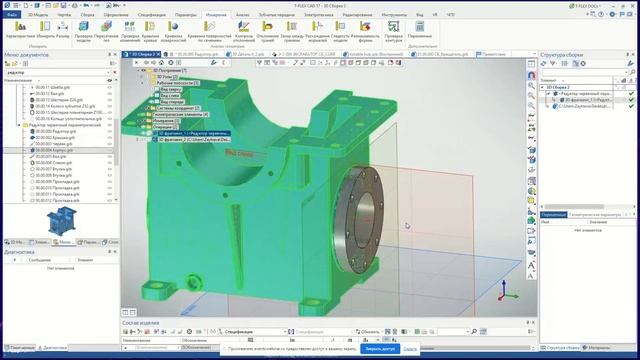Launch Пересечение тел analysis
This screenshot has height=360, width=640.
pyautogui.click(x=106, y=31)
